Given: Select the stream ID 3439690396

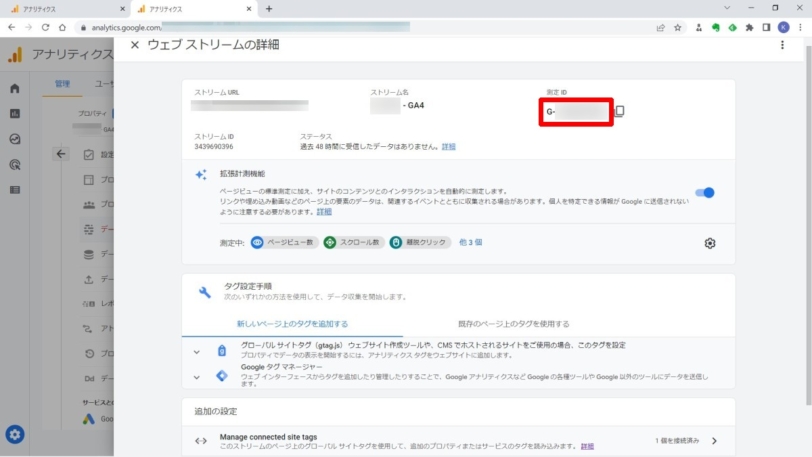Looking at the screenshot, I should click(213, 147).
